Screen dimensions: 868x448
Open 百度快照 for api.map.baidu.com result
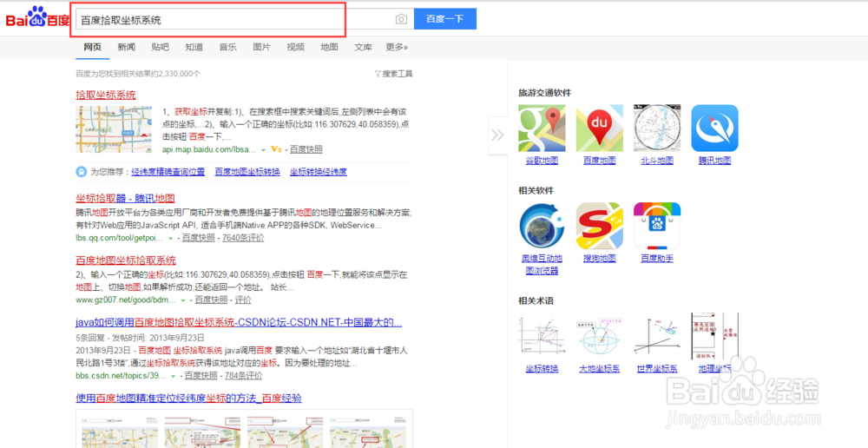tap(306, 149)
